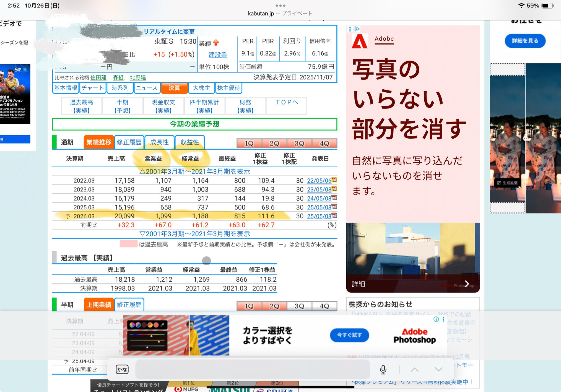Tap the next-match down chevron
Image resolution: width=561 pixels, height=392 pixels.
[438, 369]
